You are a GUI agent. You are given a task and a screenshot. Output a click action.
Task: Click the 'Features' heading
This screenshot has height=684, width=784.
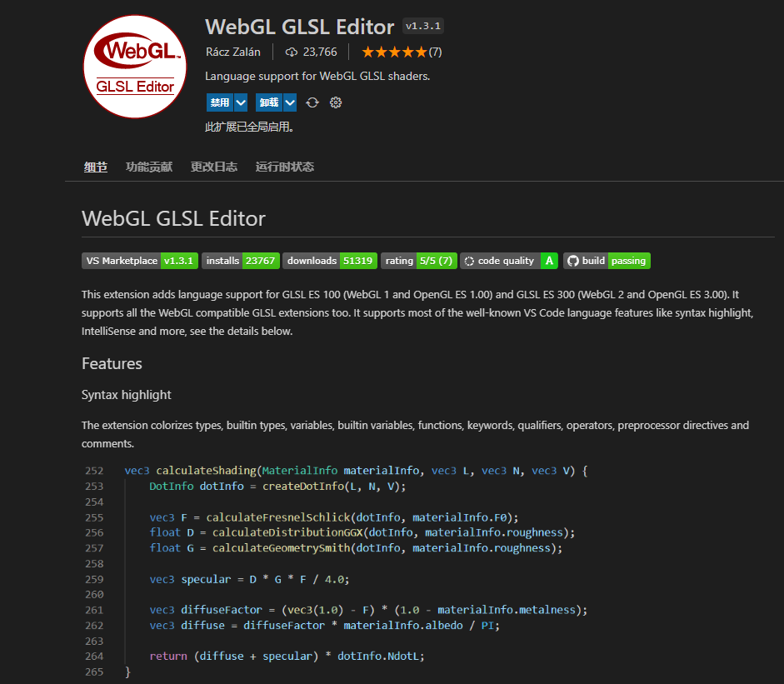(x=112, y=363)
